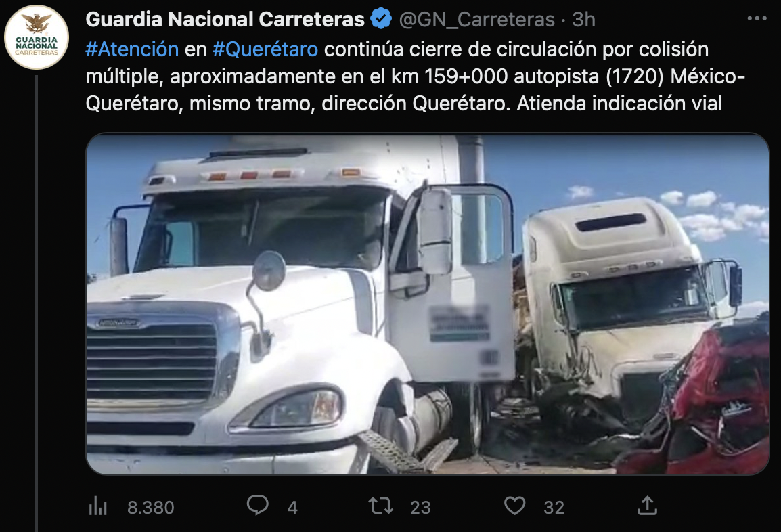781x532 pixels.
Task: Click the 32 likes count
Action: pos(554,507)
